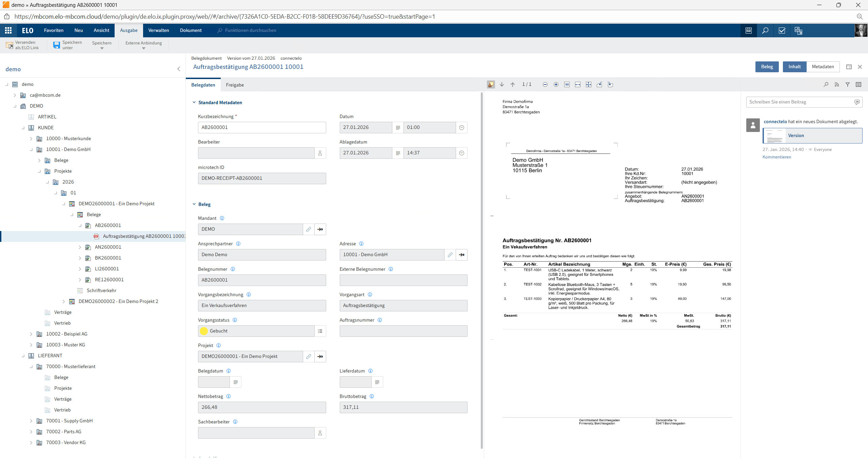Zoom in on the document preview
This screenshot has height=459, width=868.
pos(556,84)
